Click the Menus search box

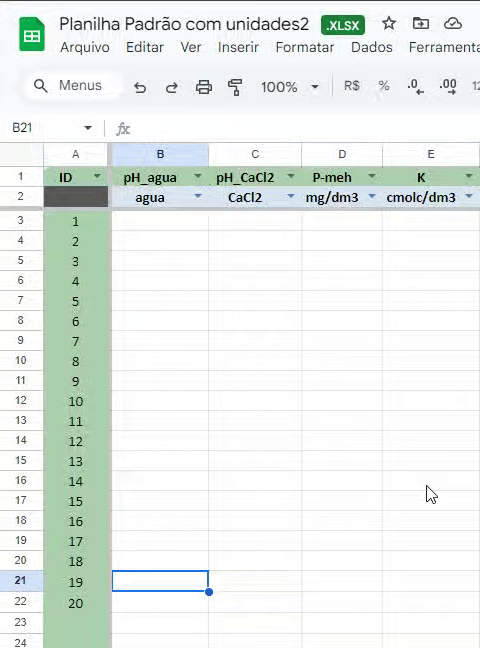(x=74, y=86)
